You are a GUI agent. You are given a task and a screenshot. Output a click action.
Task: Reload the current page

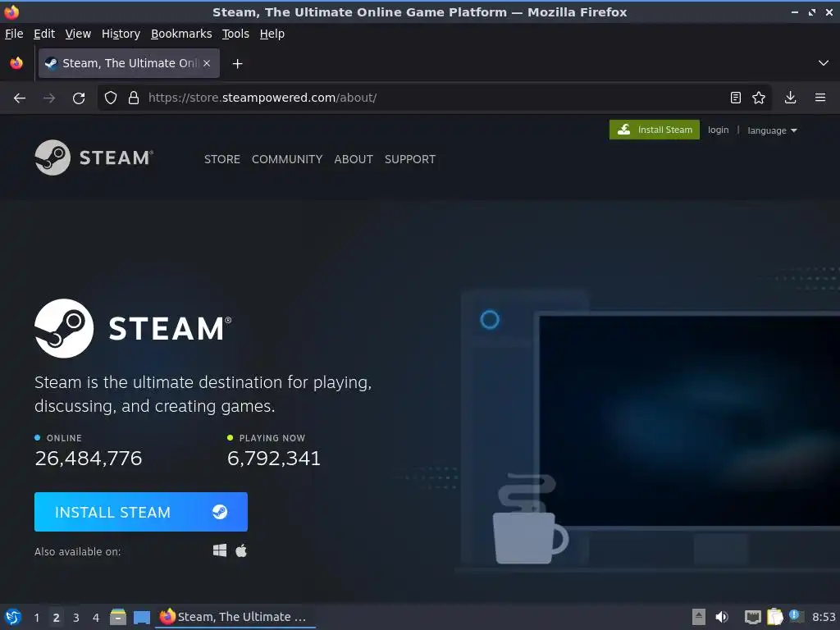[79, 98]
